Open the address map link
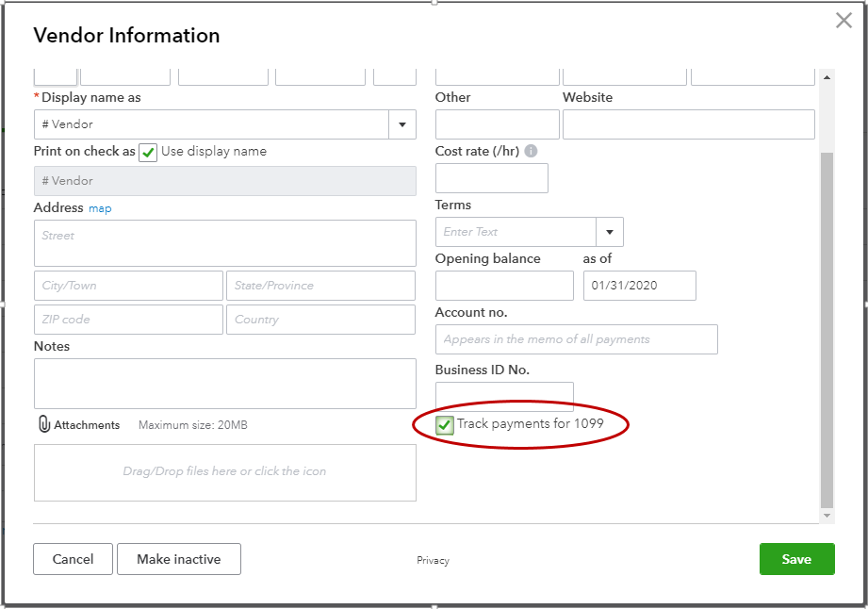This screenshot has height=609, width=868. click(100, 208)
